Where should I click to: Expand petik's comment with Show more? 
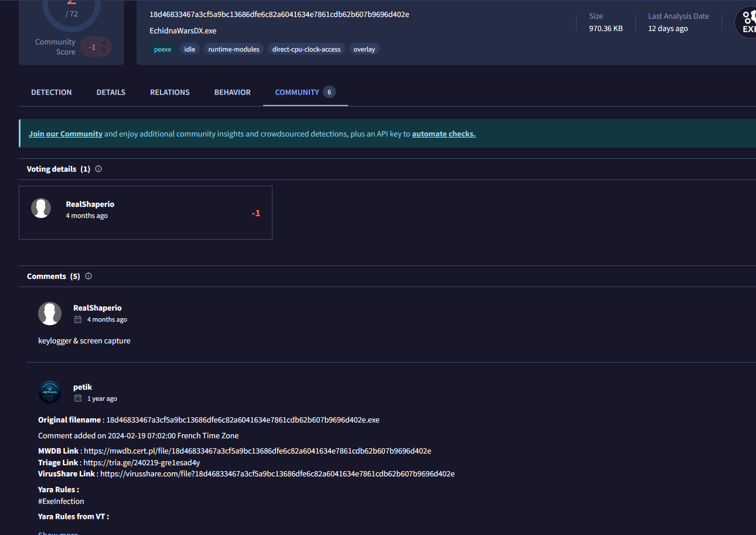pos(58,533)
